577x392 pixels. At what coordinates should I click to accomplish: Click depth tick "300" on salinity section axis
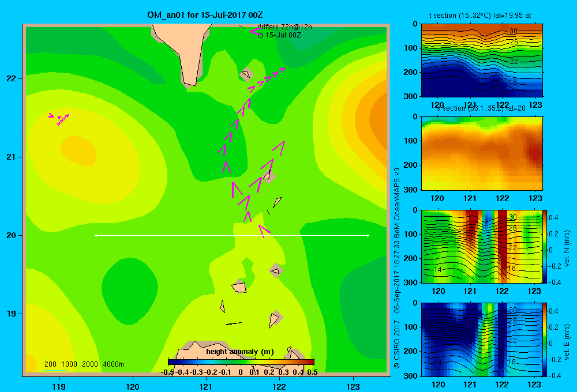pyautogui.click(x=411, y=190)
